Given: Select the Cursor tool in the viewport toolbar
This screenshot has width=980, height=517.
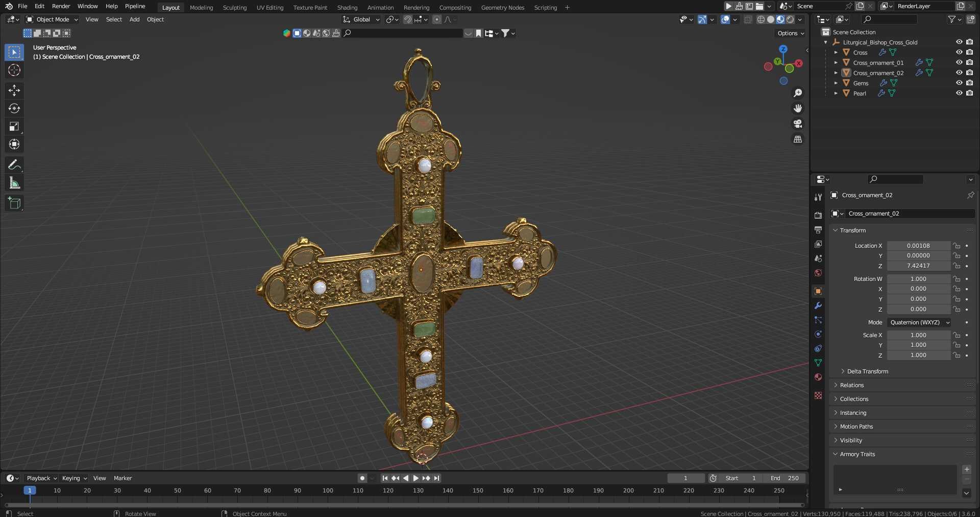Looking at the screenshot, I should pos(14,70).
